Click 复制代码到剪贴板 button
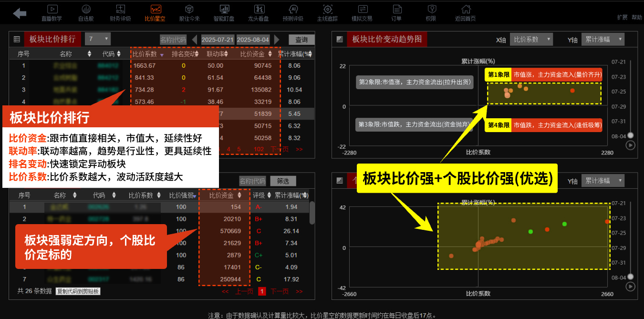 78,291
